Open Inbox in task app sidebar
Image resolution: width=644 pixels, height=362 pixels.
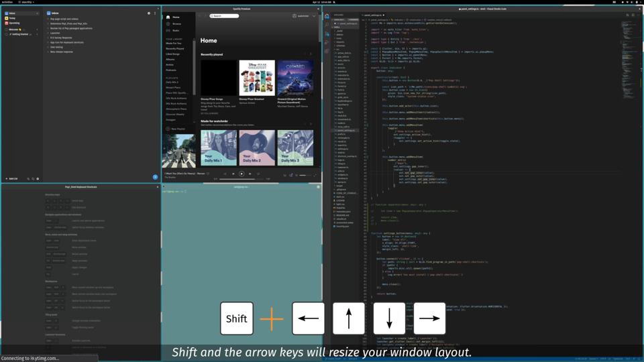click(x=21, y=13)
